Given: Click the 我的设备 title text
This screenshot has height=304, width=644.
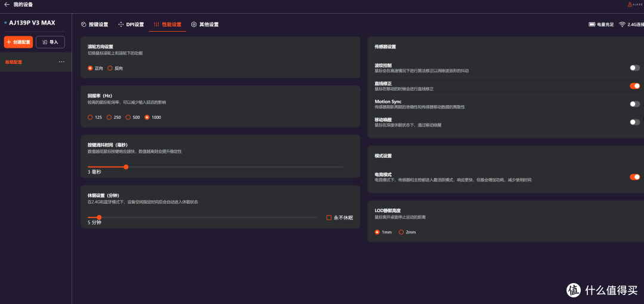Looking at the screenshot, I should pos(23,5).
